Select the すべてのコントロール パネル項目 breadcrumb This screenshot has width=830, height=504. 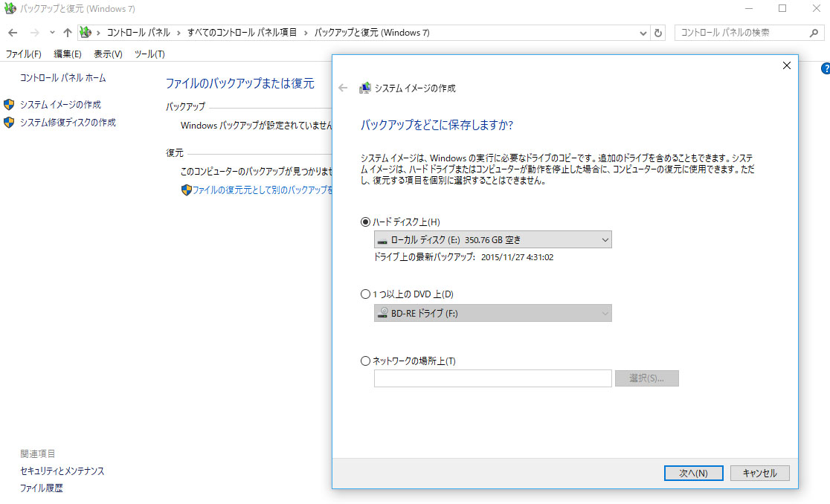(242, 33)
